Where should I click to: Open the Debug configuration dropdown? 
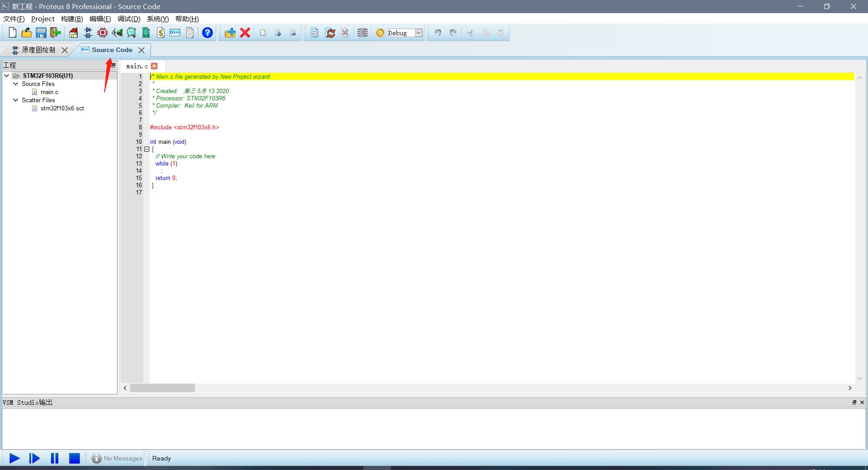[x=419, y=33]
